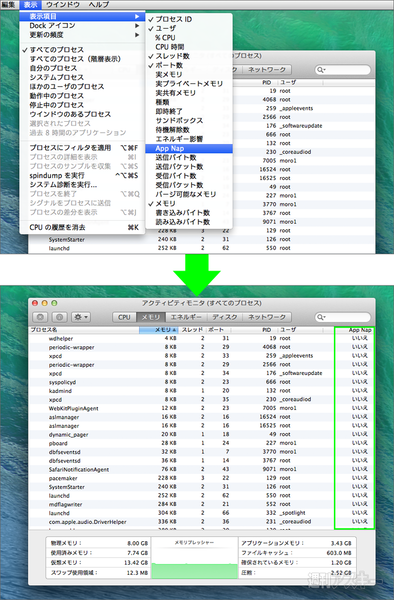Select the パージ可能なメモリ submenu item
Screen dimensions: 394x600
pos(189,194)
